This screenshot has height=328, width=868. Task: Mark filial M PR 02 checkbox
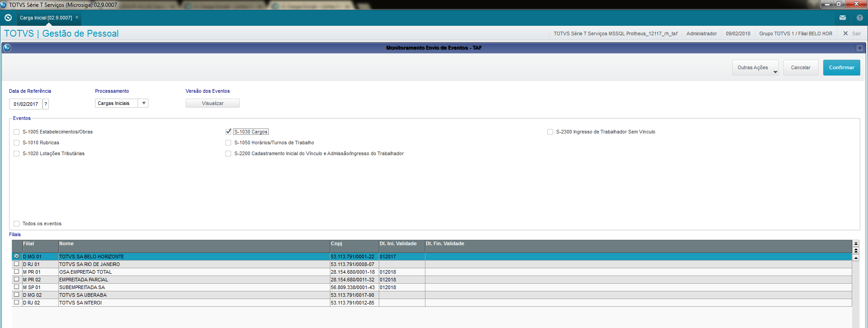(17, 279)
